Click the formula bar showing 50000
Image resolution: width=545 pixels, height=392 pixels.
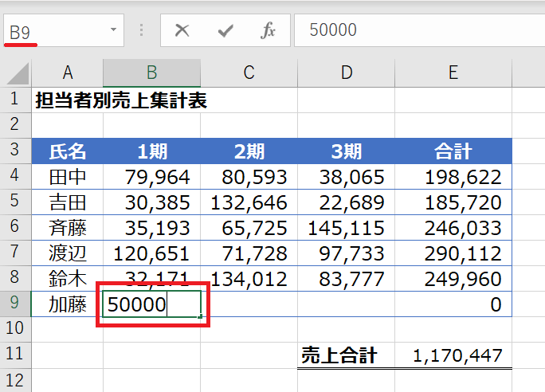tap(414, 31)
